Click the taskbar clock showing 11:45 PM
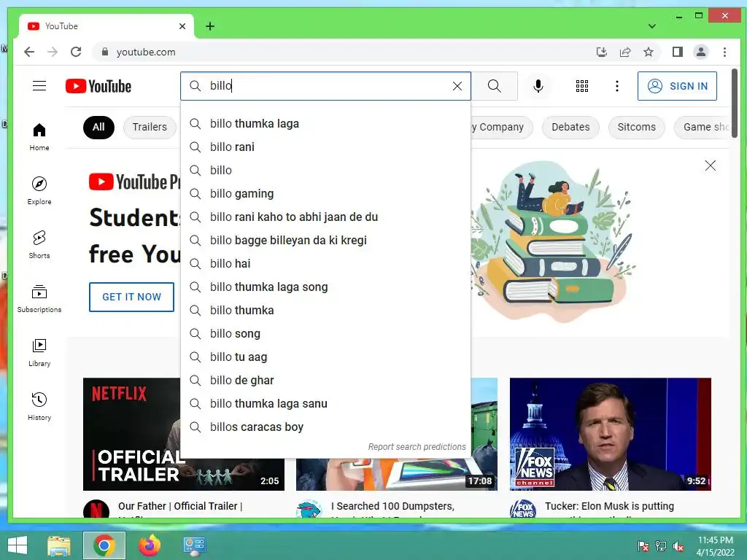 tap(715, 545)
